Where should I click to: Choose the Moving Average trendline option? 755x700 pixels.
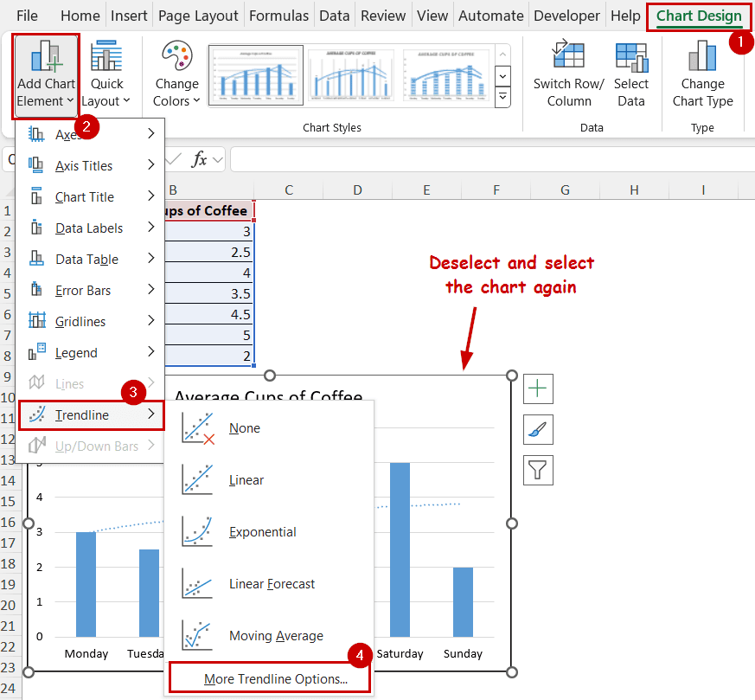click(x=269, y=636)
